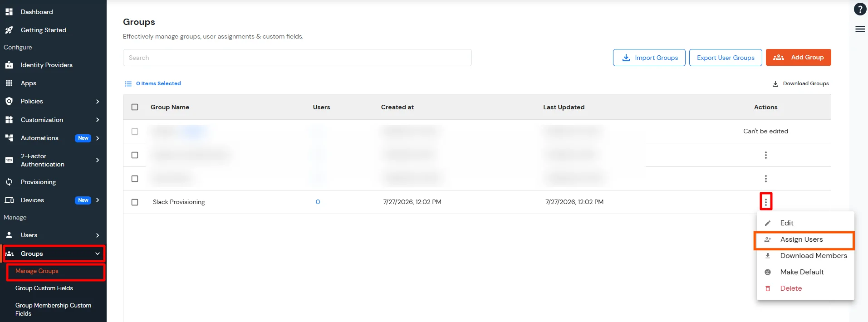This screenshot has height=322, width=868.
Task: Check the Slack Provisioning row checkbox
Action: click(135, 202)
